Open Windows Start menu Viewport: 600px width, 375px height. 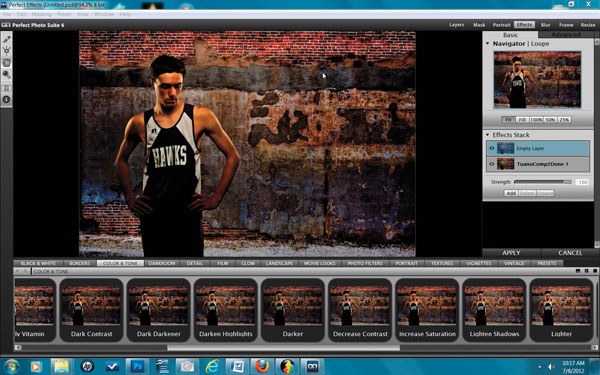pyautogui.click(x=11, y=367)
